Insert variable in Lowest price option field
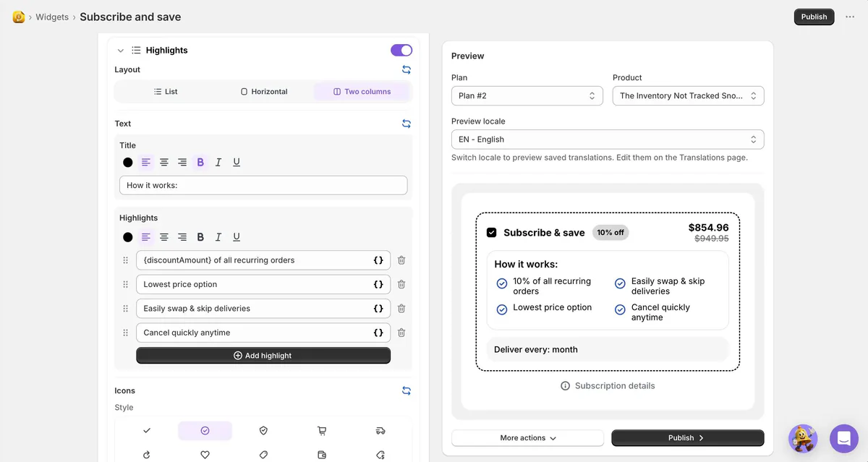Viewport: 868px width, 462px height. [378, 284]
